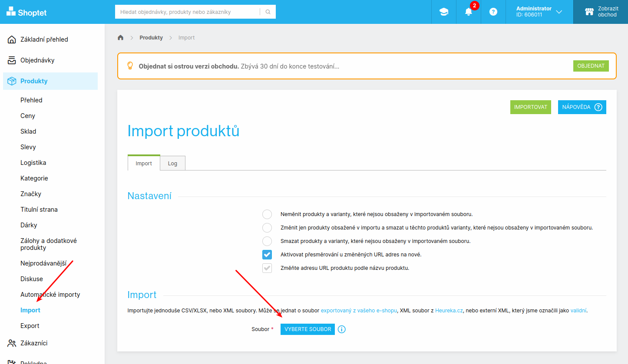
Task: Click the graduation cap academy icon
Action: (x=443, y=12)
